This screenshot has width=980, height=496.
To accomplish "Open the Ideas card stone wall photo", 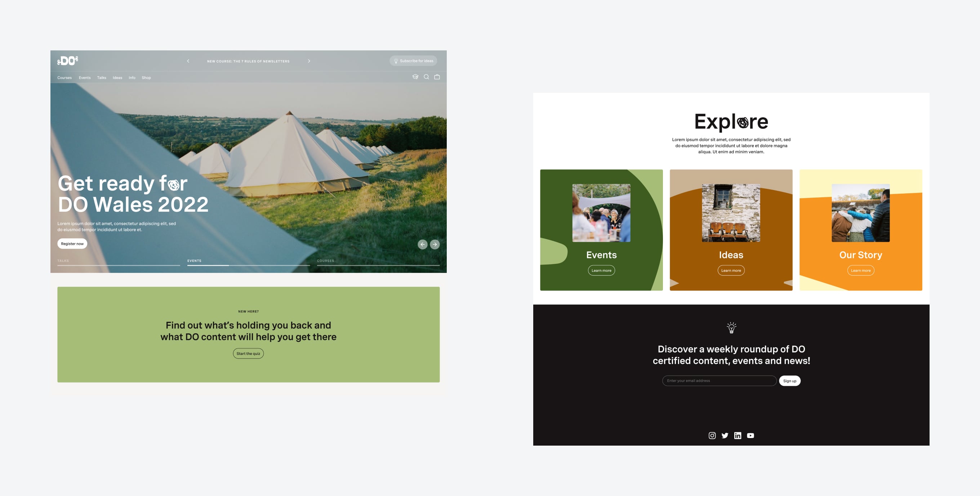I will (x=731, y=213).
